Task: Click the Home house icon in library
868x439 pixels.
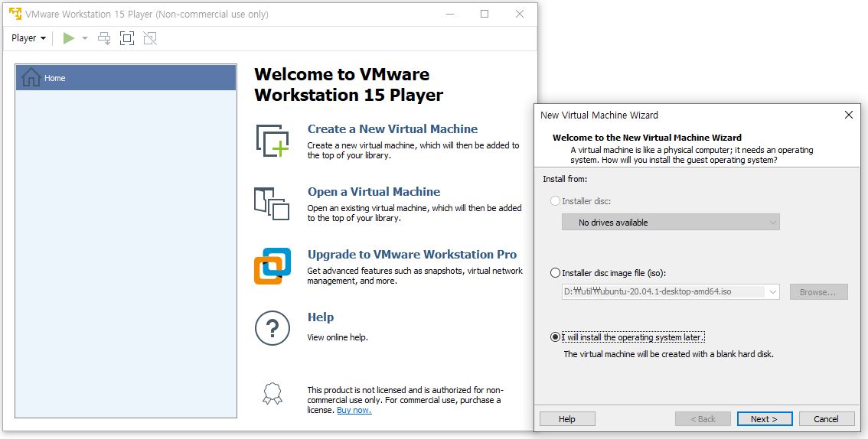Action: [31, 77]
